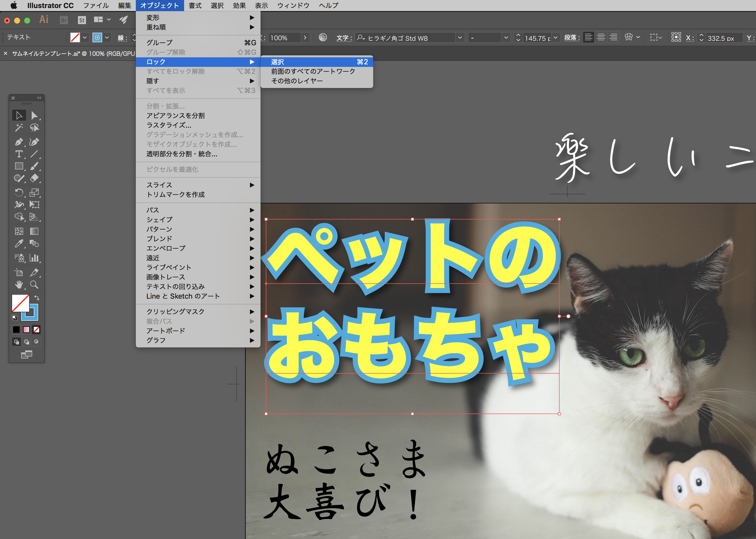Image resolution: width=756 pixels, height=539 pixels.
Task: Click アピアランスを分割 menu item
Action: coord(198,115)
